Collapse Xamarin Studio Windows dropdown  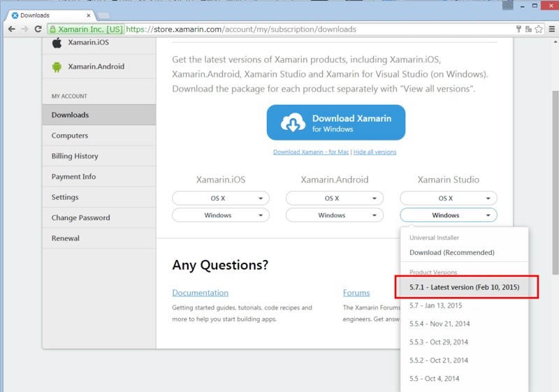pos(449,215)
